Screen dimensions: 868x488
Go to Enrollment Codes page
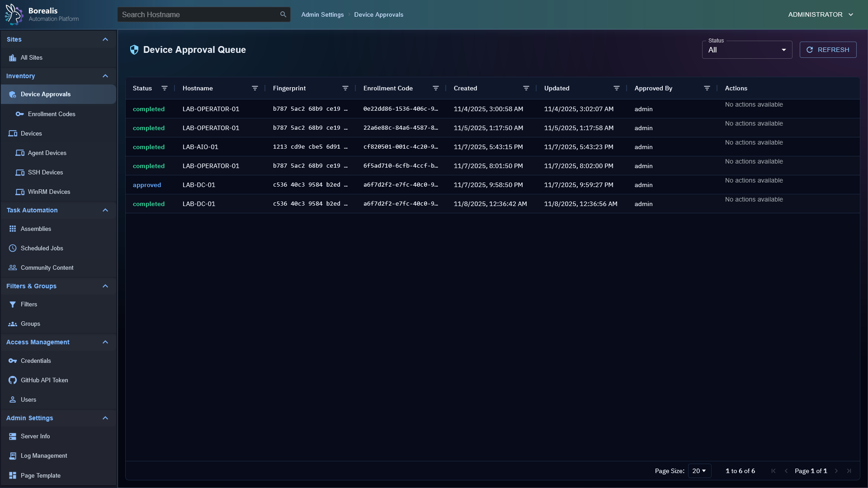tap(52, 114)
